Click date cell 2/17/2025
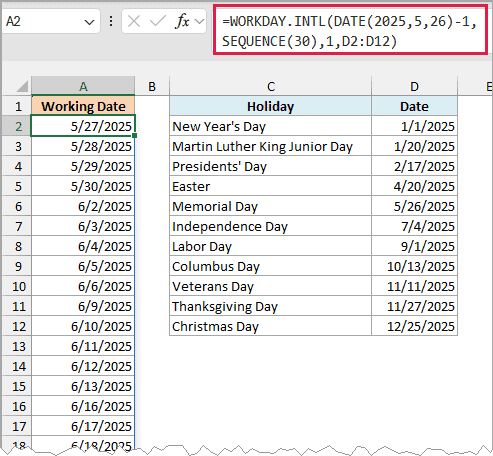The height and width of the screenshot is (456, 493). (414, 166)
